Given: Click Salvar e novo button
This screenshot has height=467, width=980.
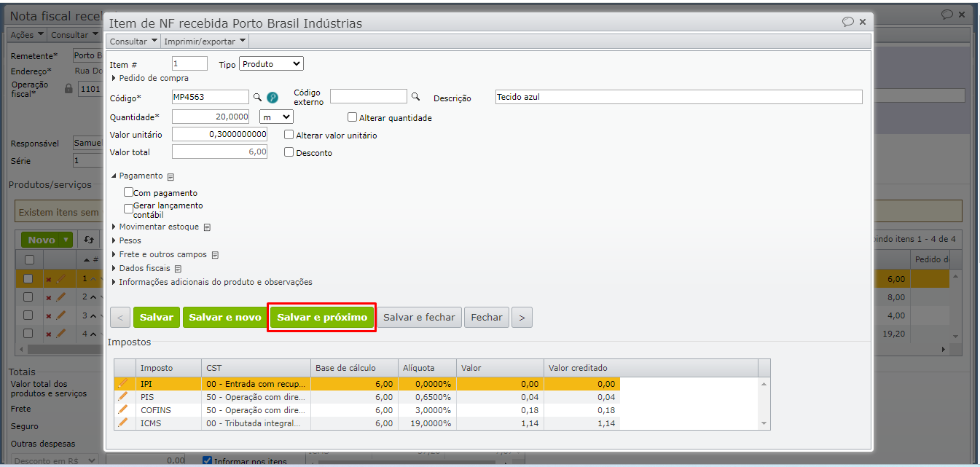Looking at the screenshot, I should coord(225,317).
